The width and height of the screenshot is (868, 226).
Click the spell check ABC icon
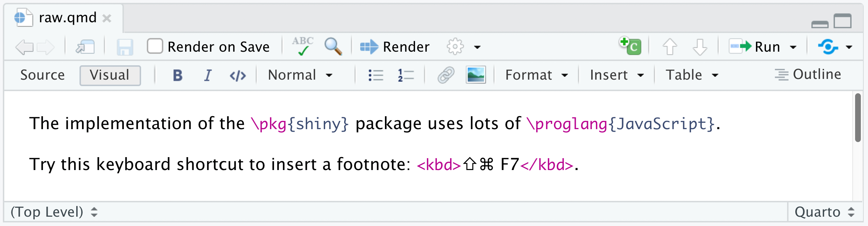click(303, 47)
